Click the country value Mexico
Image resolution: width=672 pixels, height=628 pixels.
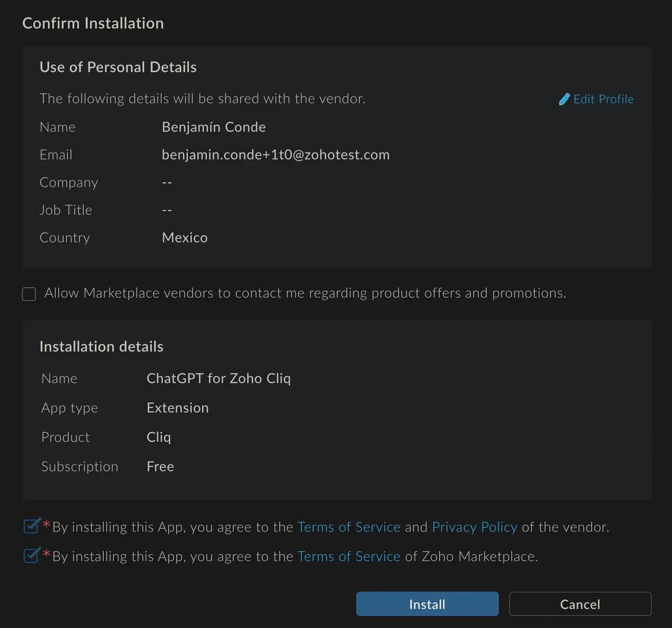pyautogui.click(x=185, y=238)
